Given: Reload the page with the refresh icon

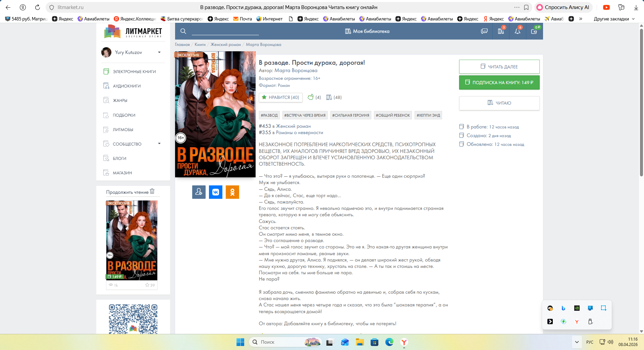Looking at the screenshot, I should [x=38, y=7].
